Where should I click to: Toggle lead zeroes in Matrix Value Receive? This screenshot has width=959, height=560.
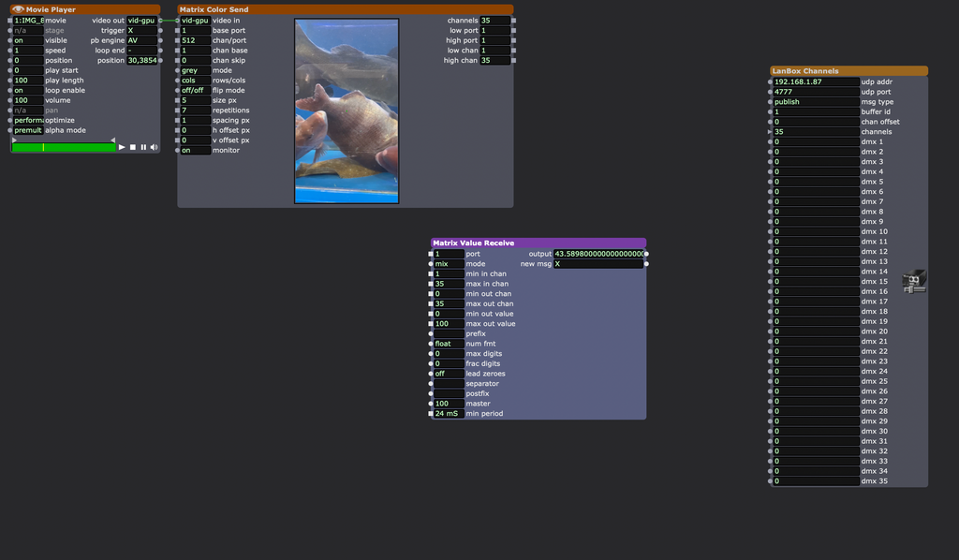pos(449,374)
